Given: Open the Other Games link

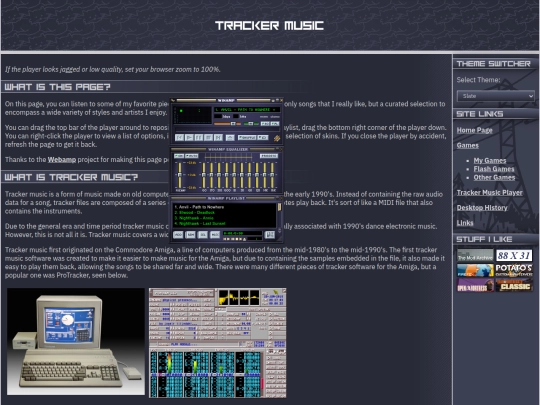Looking at the screenshot, I should pyautogui.click(x=494, y=178).
